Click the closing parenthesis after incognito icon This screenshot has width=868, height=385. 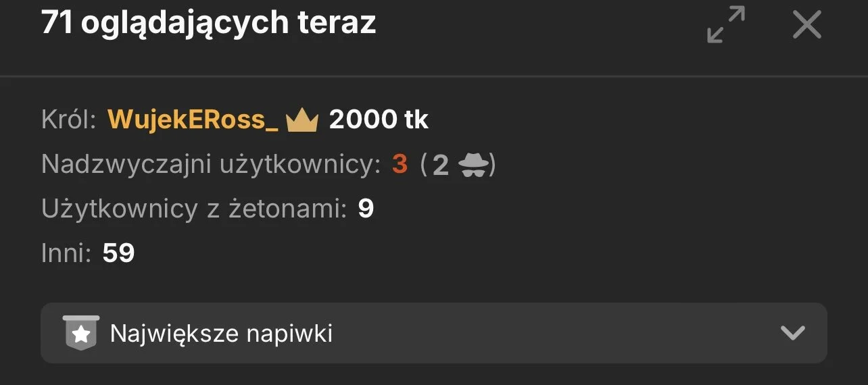[493, 165]
